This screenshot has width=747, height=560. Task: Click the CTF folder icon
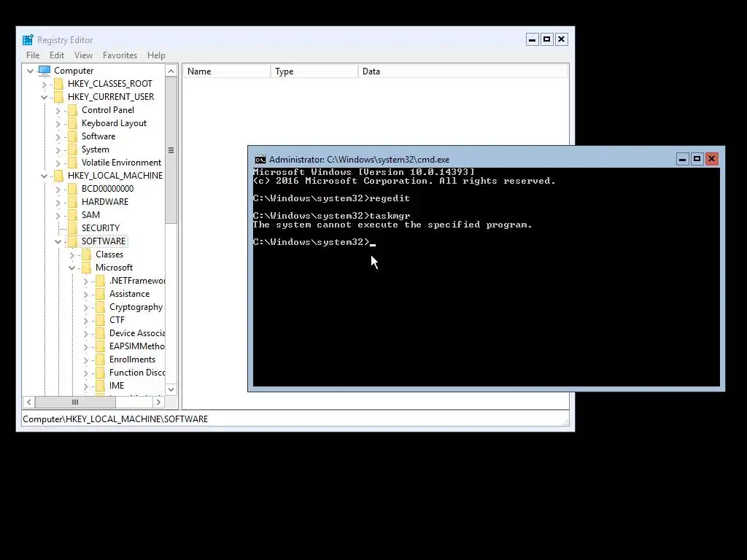coord(100,320)
